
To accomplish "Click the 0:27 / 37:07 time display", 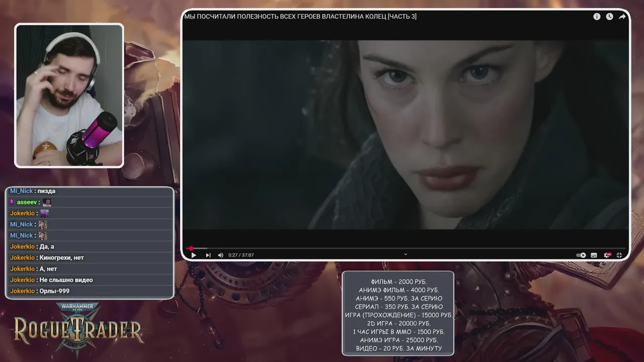I will [241, 255].
